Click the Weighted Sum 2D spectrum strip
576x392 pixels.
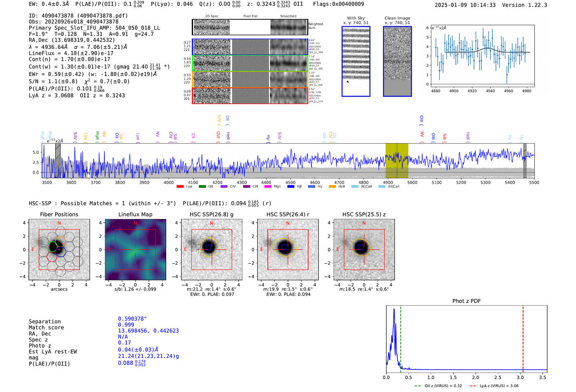click(250, 27)
